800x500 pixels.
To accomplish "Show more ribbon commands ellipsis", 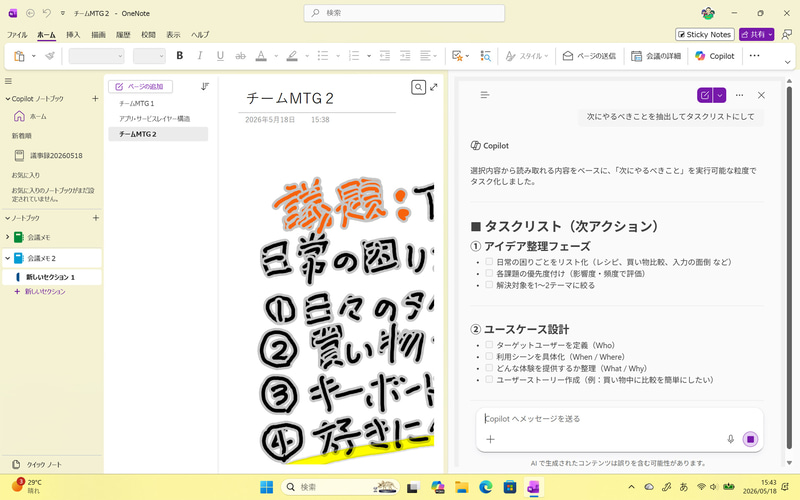I will coord(754,56).
